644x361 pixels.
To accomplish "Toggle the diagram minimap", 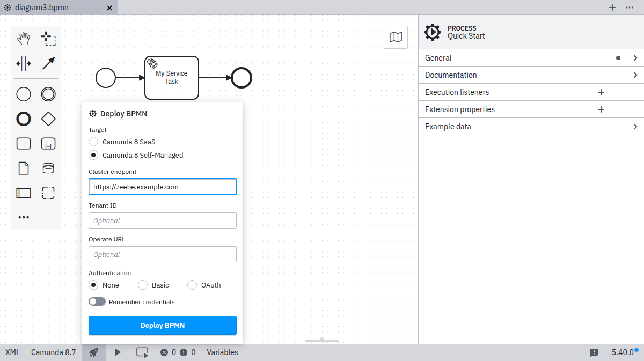I will click(x=396, y=37).
